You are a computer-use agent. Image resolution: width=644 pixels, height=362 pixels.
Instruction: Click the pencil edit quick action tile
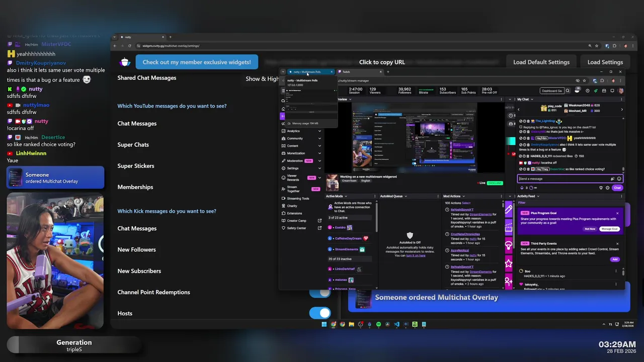click(x=509, y=210)
